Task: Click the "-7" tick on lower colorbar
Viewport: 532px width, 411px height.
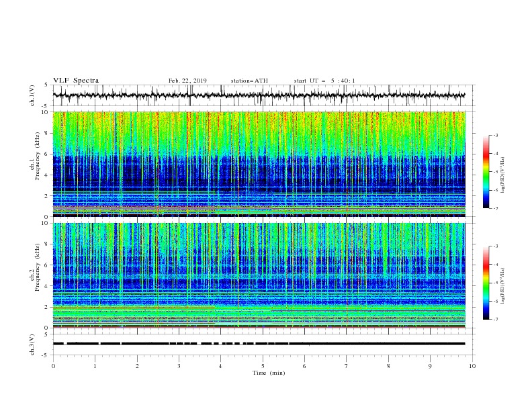Action: [496, 320]
